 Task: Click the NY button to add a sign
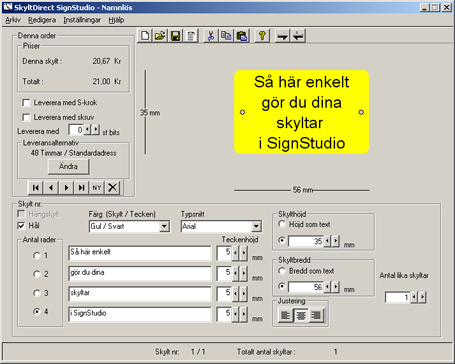click(97, 188)
